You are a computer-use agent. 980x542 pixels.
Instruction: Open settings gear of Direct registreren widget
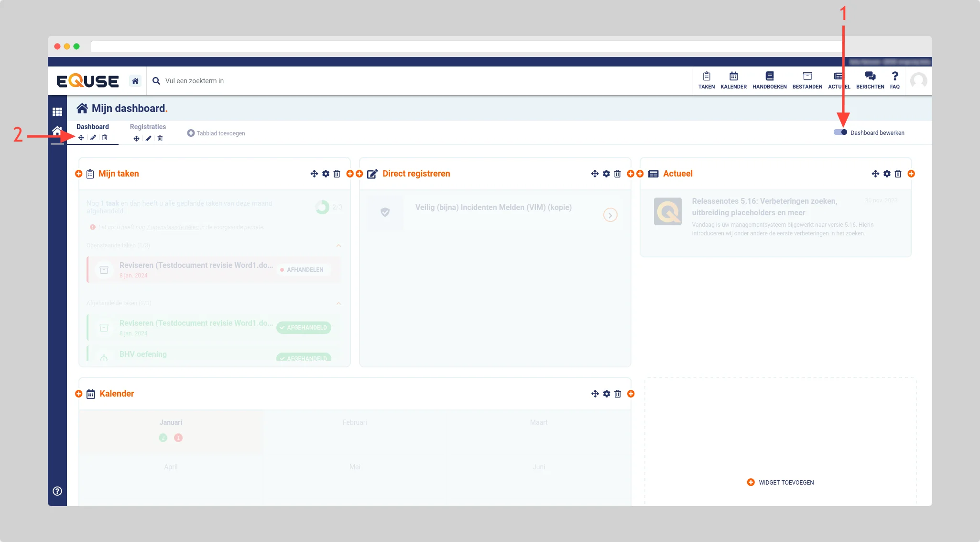pyautogui.click(x=606, y=174)
